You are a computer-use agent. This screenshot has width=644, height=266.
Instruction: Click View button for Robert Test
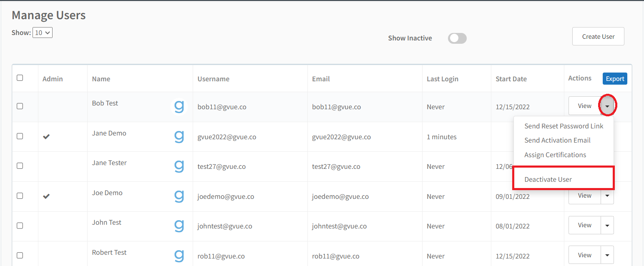(x=584, y=255)
